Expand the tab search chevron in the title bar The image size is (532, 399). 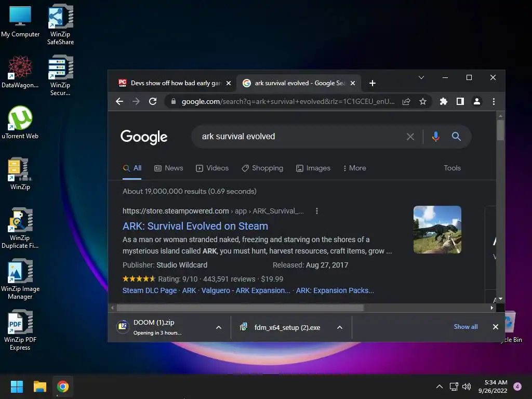[x=421, y=78]
